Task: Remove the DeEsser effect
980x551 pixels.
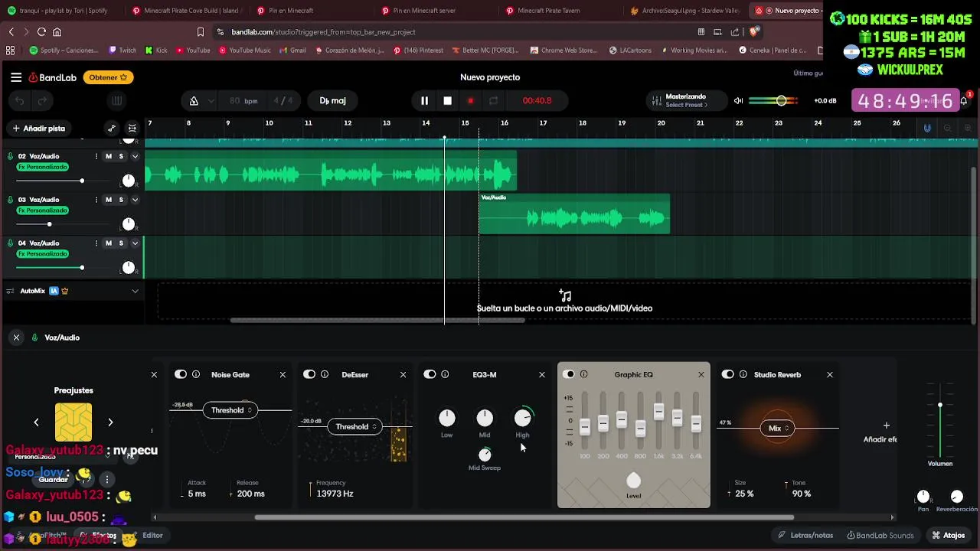Action: coord(403,375)
